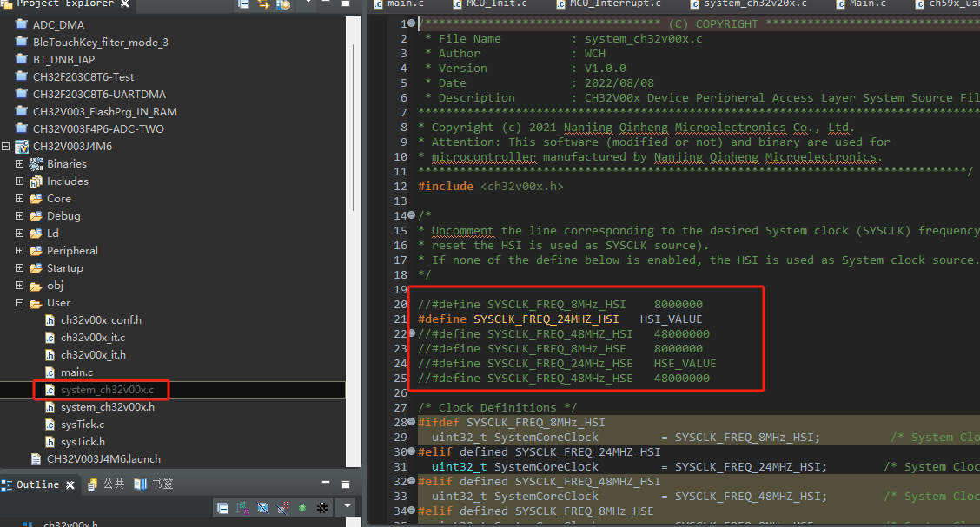Open sysTick.c in the User folder
980x527 pixels.
tap(82, 425)
